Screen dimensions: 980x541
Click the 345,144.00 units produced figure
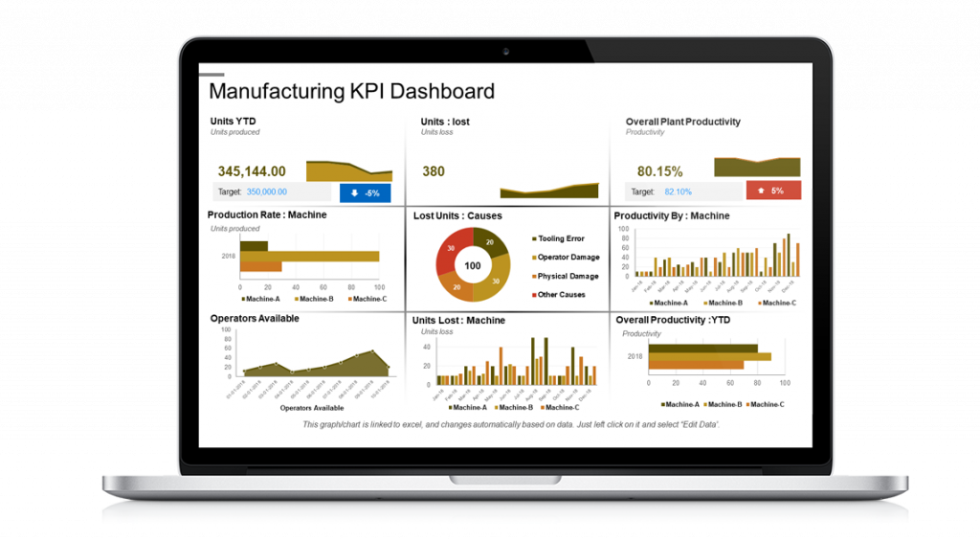[x=251, y=171]
